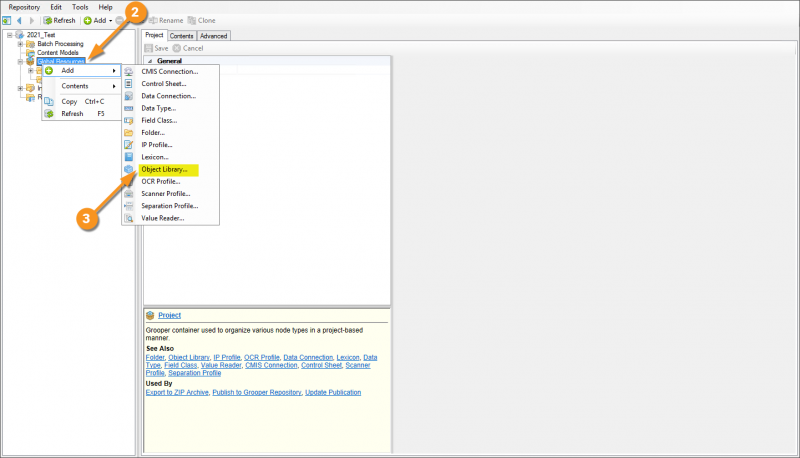Screen dimensions: 800x458
Task: Choose Separation Profile... from Add submenu
Action: 170,206
